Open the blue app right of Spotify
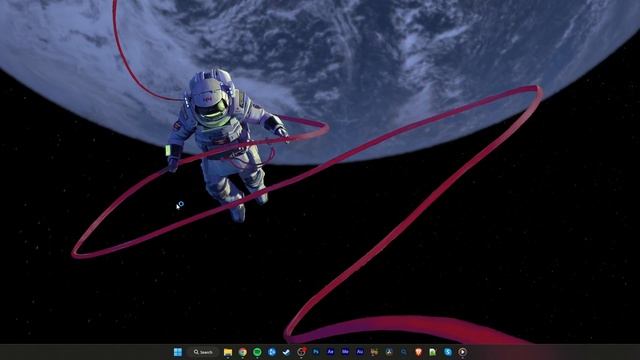Viewport: 640px width, 360px height. tap(272, 352)
